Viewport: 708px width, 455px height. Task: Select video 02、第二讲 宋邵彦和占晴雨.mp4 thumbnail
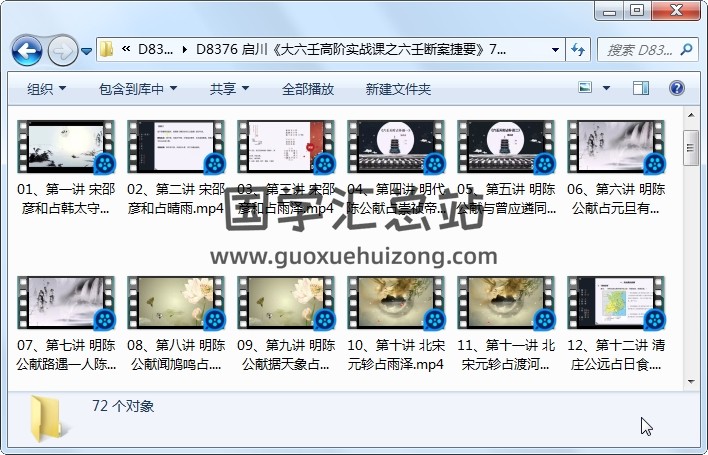click(176, 146)
